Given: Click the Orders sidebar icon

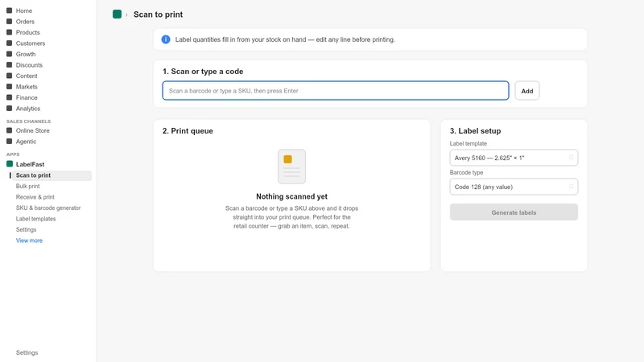Looking at the screenshot, I should coord(9,22).
